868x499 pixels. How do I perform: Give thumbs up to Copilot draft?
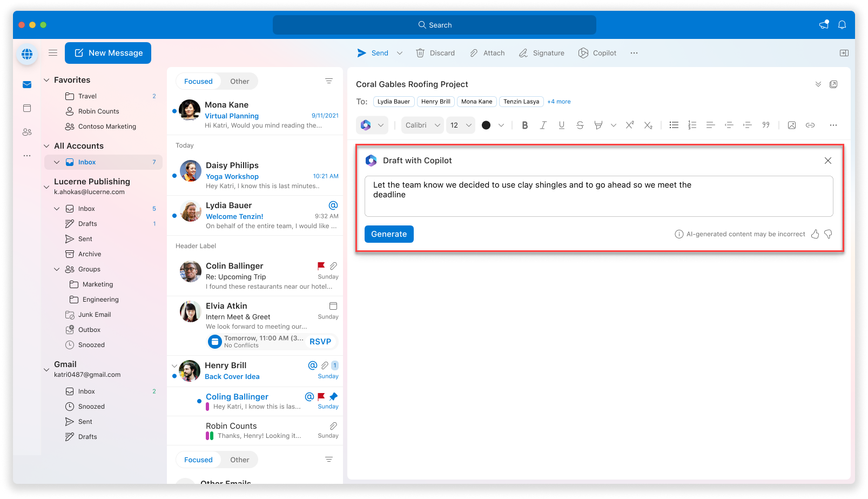[815, 234]
